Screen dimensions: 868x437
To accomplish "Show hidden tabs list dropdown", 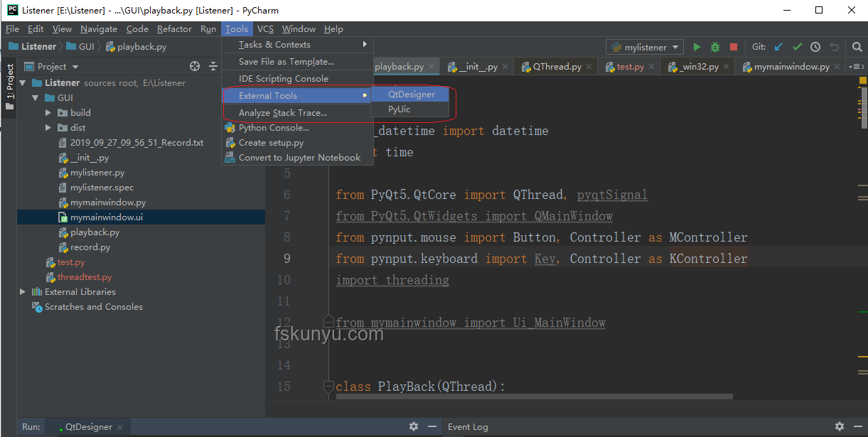I will point(854,66).
